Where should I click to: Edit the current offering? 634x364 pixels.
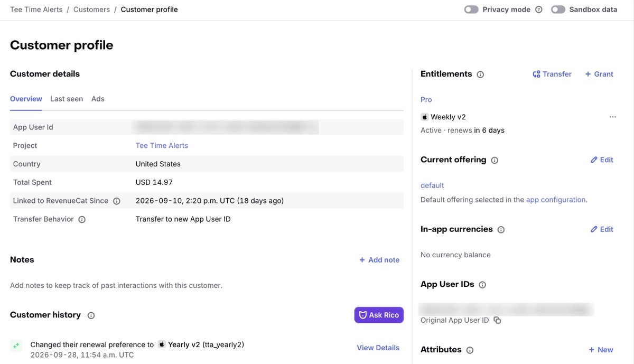coord(602,160)
